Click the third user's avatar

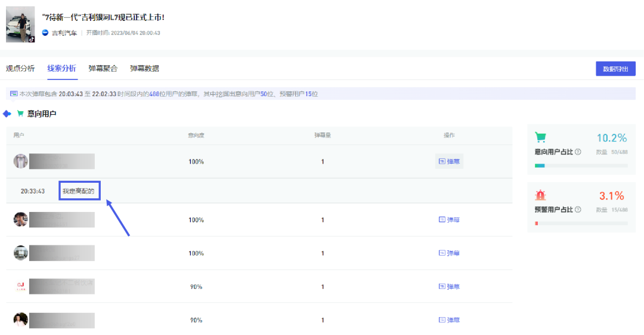point(20,253)
